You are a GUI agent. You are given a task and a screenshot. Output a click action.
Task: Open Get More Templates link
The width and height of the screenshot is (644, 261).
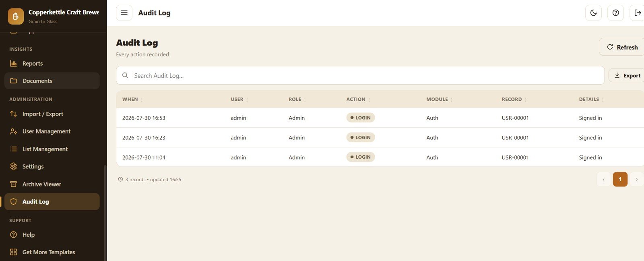tap(52, 252)
